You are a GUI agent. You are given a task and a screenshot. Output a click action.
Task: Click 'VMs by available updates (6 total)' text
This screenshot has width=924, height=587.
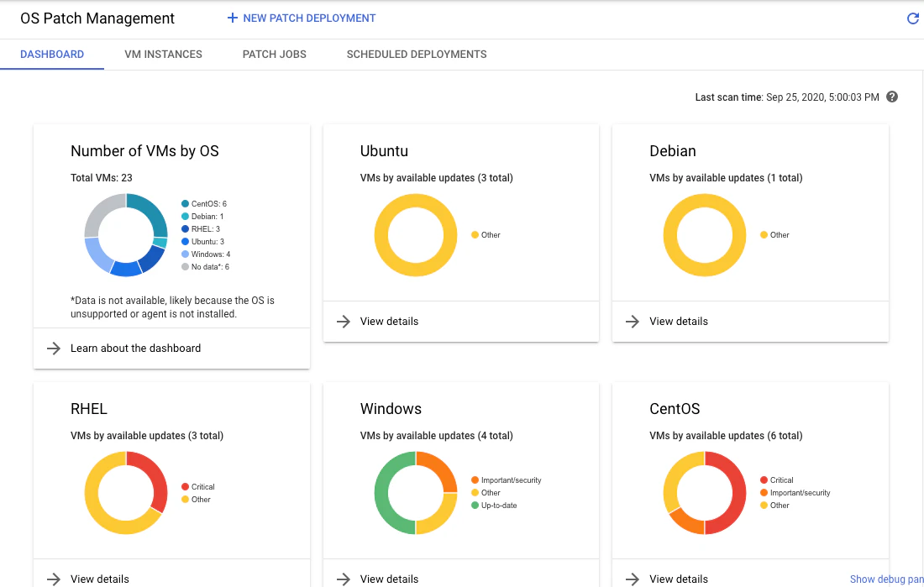pyautogui.click(x=726, y=436)
